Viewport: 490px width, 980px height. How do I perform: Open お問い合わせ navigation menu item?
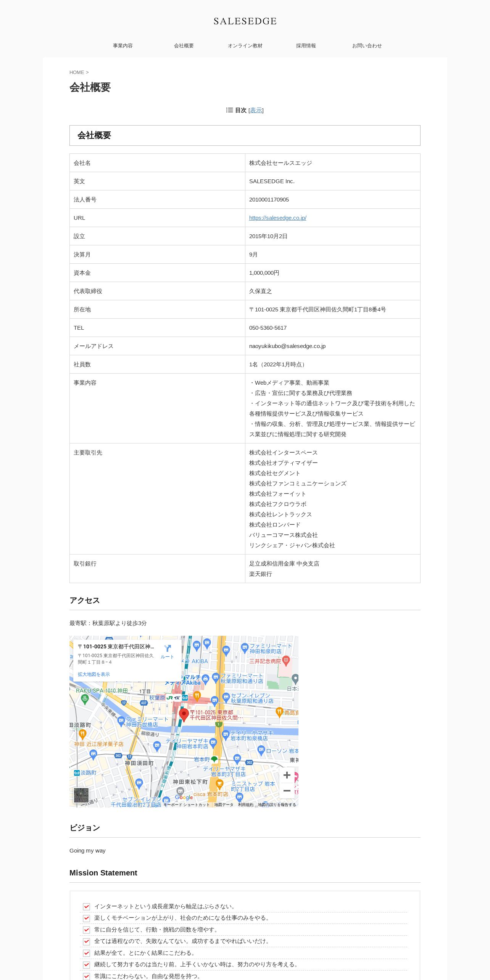coord(367,46)
